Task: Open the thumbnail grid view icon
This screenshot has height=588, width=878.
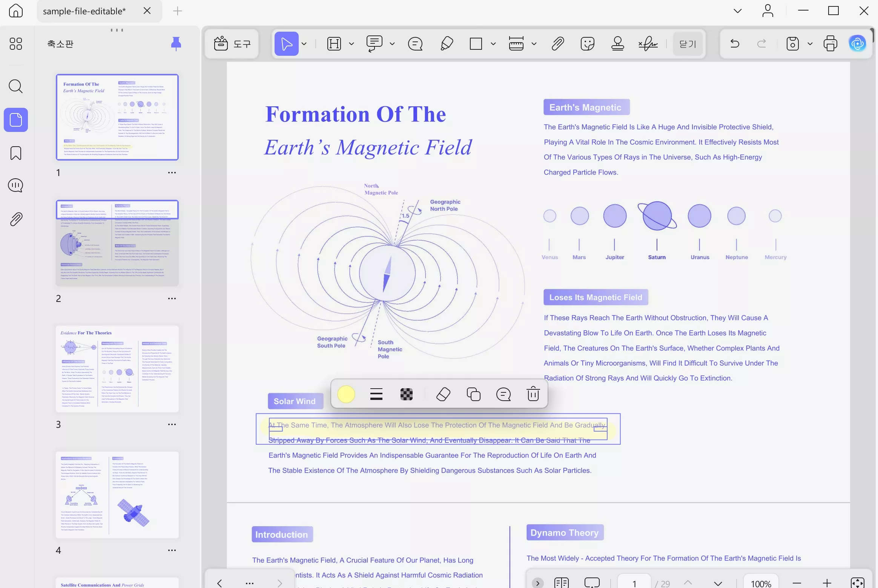Action: pos(15,44)
